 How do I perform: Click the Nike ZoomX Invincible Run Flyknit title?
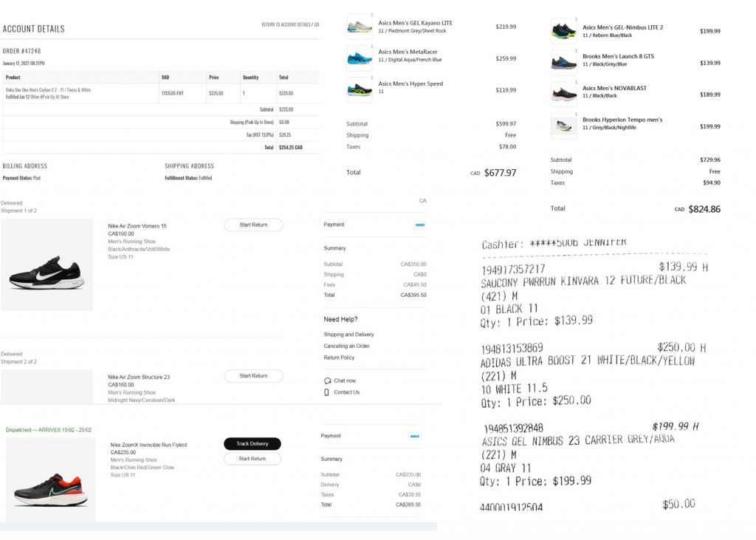[x=148, y=445]
